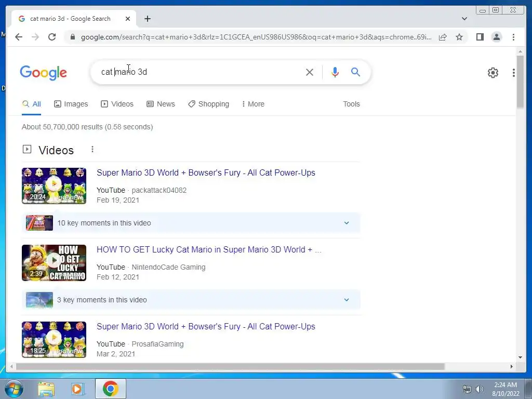Image resolution: width=532 pixels, height=399 pixels.
Task: Submit search with the magnifier icon
Action: point(355,72)
